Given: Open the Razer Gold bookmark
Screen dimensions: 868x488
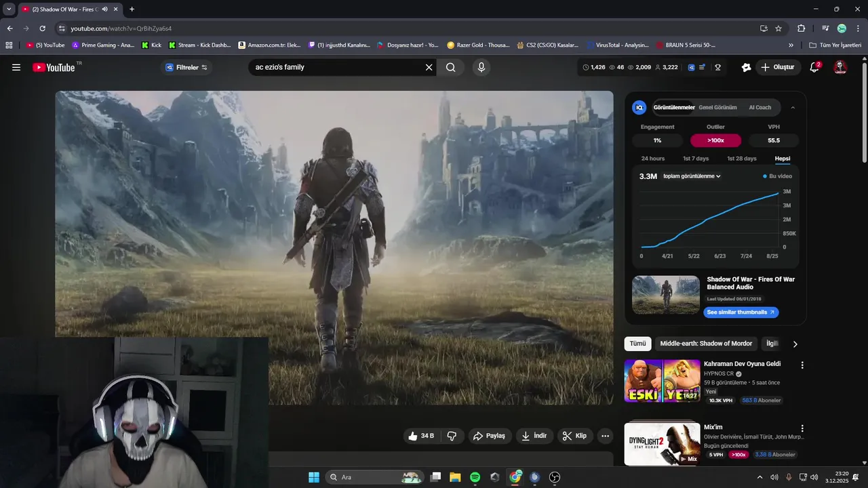Looking at the screenshot, I should coord(478,45).
